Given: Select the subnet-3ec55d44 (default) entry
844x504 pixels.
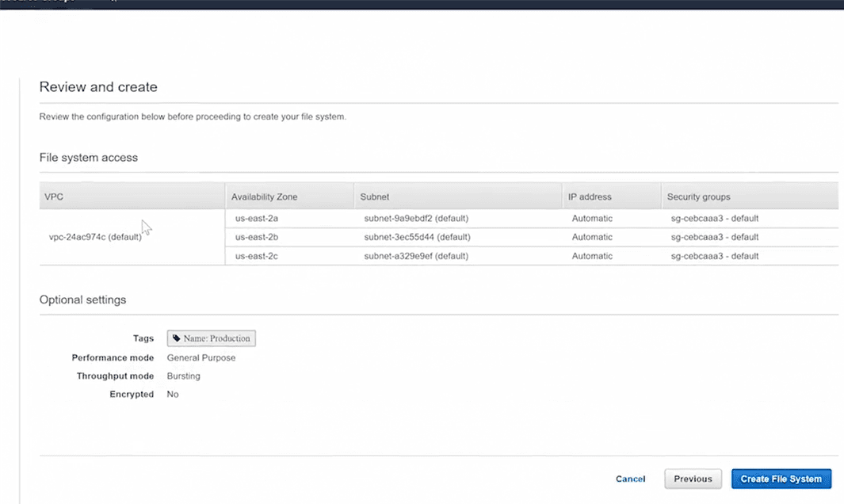Looking at the screenshot, I should tap(415, 237).
